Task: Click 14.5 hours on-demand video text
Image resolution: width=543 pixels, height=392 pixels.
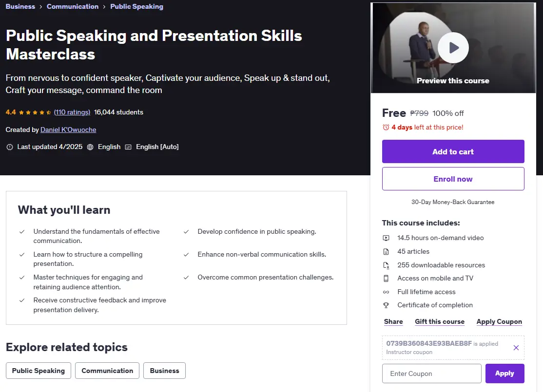Action: tap(441, 238)
